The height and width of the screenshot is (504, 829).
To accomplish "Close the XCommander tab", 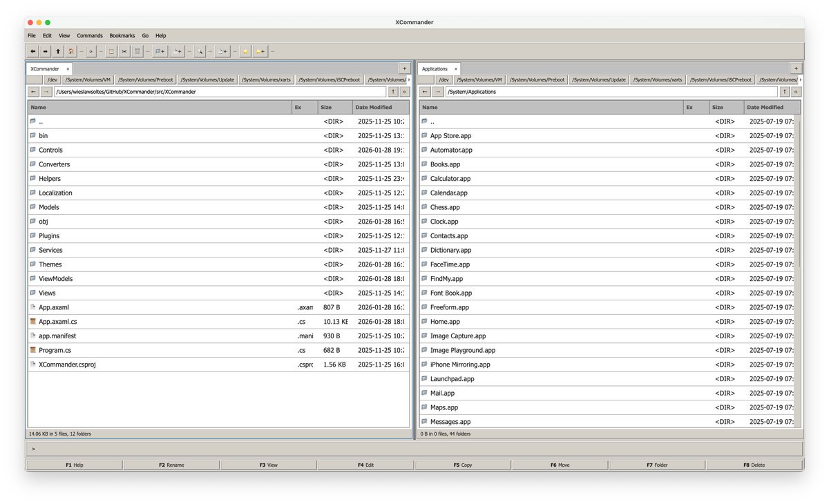I will click(x=68, y=69).
